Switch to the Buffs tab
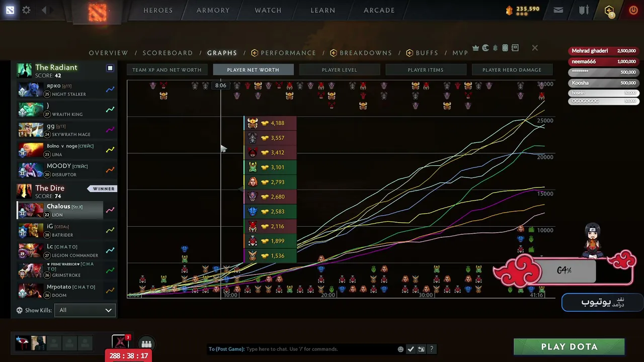Screen dimensions: 644x362 click(423, 53)
